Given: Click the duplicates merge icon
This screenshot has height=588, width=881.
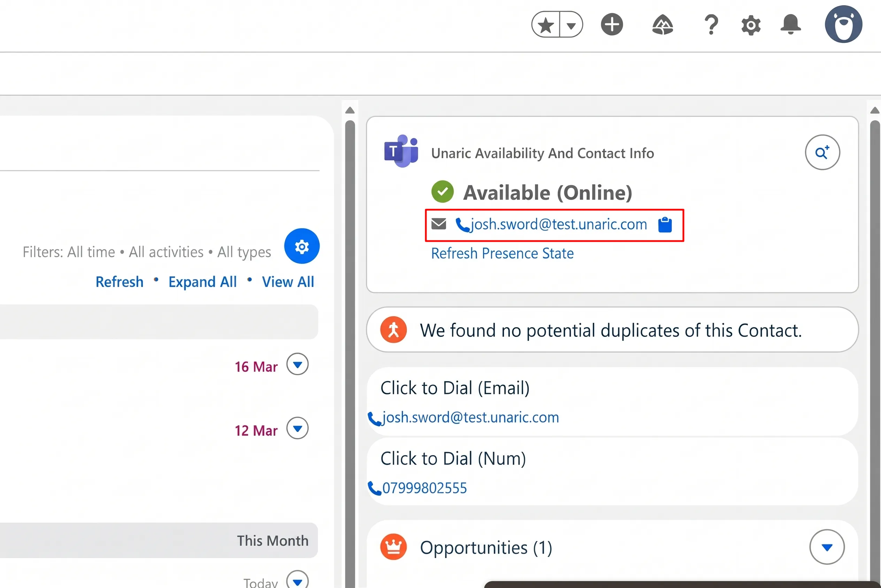Looking at the screenshot, I should [393, 330].
